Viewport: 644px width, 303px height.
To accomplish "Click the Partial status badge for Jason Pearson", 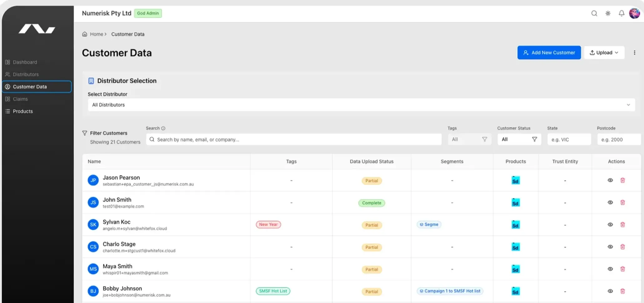I will point(371,181).
